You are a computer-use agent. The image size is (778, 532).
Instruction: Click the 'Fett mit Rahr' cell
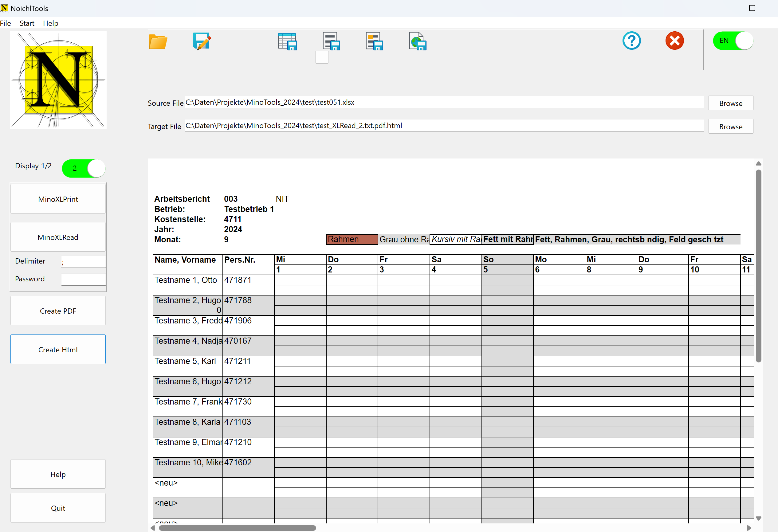508,239
